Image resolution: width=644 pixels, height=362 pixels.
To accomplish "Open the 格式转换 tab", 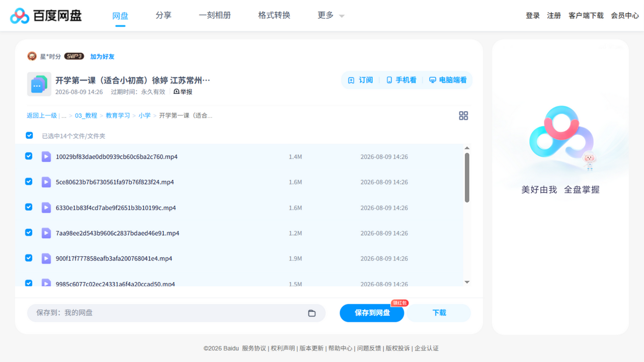I will pos(274,16).
